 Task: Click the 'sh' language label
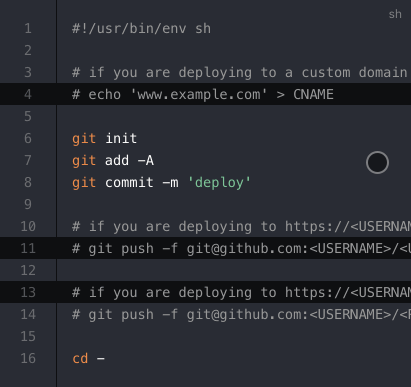coord(395,14)
